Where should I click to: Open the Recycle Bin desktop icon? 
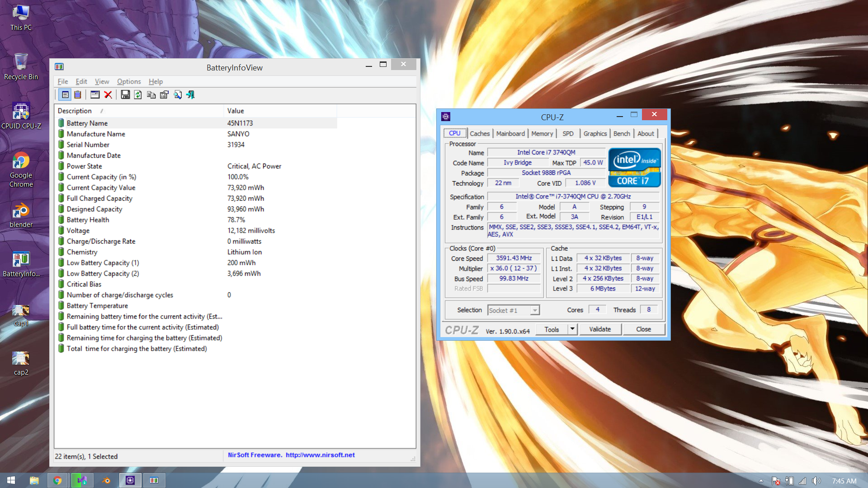[x=21, y=67]
